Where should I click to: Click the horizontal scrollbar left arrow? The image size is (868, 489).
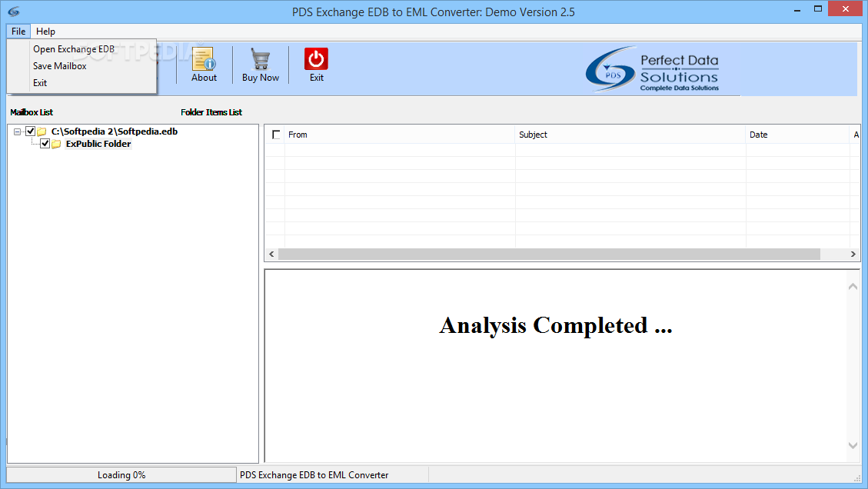point(271,254)
